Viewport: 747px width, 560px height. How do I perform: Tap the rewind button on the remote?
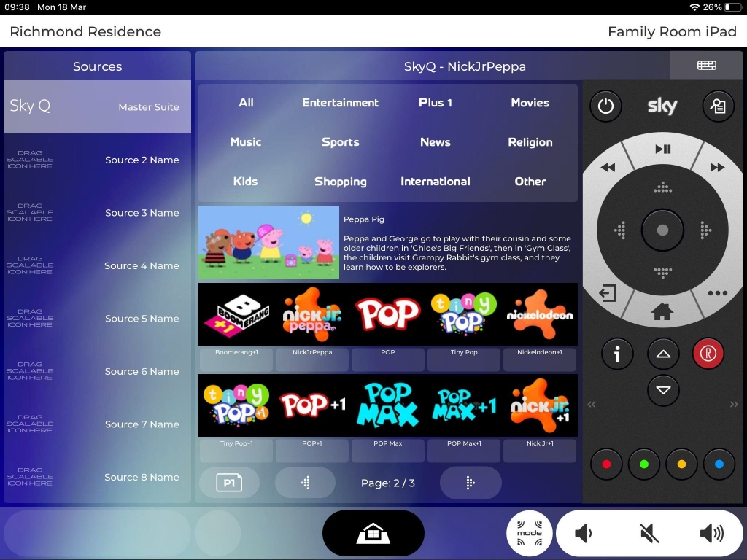click(608, 168)
